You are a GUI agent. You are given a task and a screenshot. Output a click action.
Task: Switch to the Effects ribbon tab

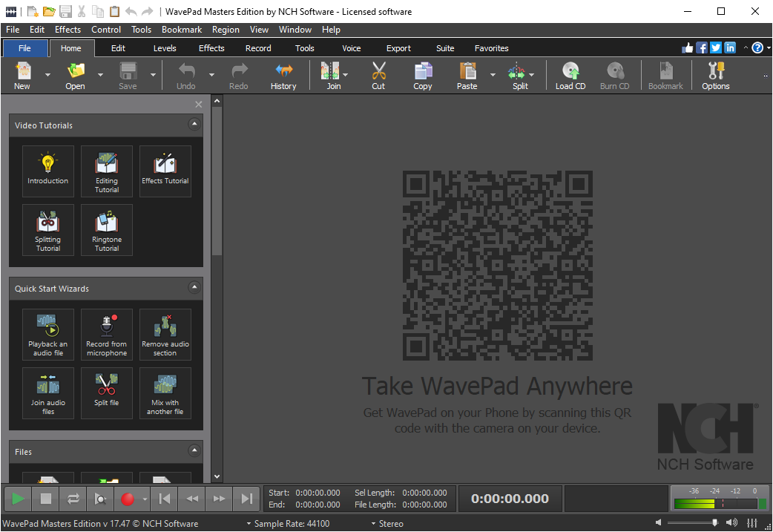(x=211, y=47)
